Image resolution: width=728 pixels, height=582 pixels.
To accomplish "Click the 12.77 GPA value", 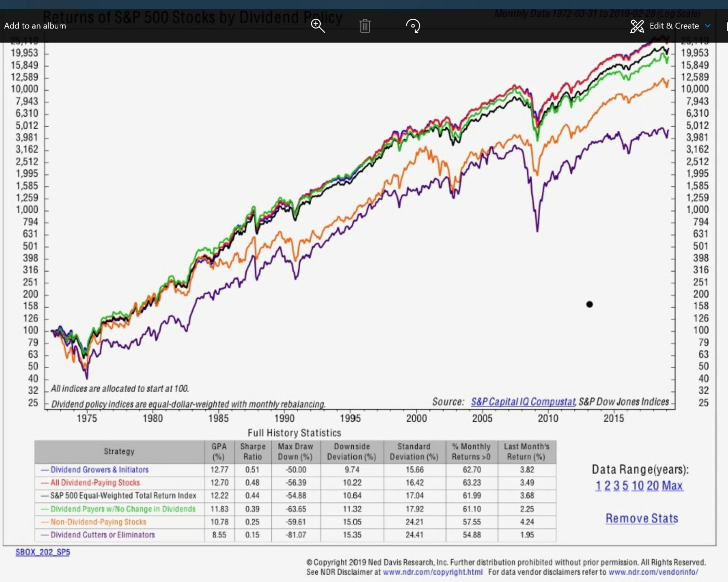I will click(x=219, y=470).
